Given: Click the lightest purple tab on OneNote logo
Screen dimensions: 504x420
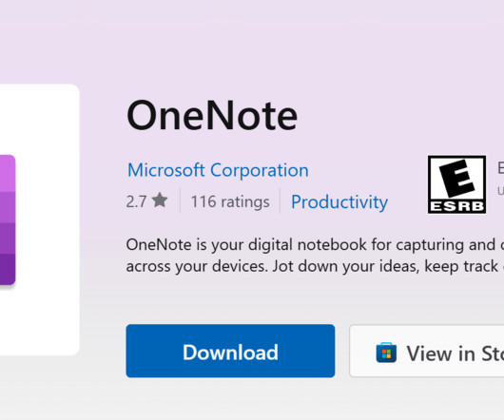Looking at the screenshot, I should coord(8,173).
